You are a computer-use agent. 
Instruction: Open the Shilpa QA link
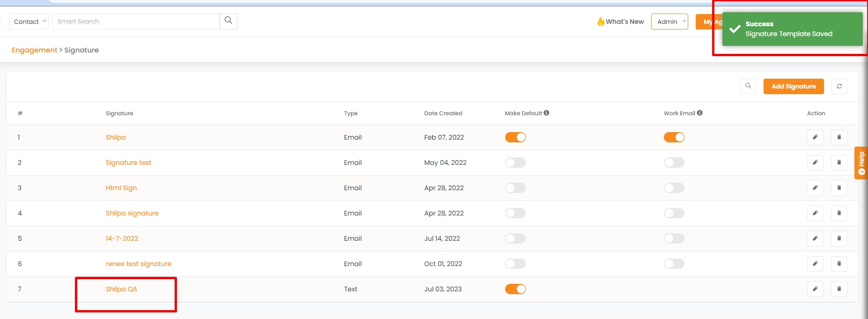tap(121, 289)
